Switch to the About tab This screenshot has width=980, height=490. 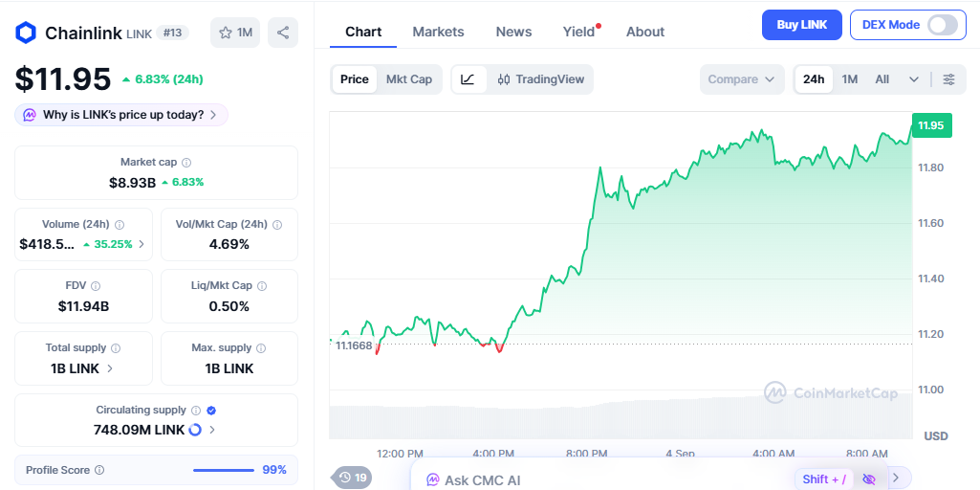pyautogui.click(x=645, y=32)
